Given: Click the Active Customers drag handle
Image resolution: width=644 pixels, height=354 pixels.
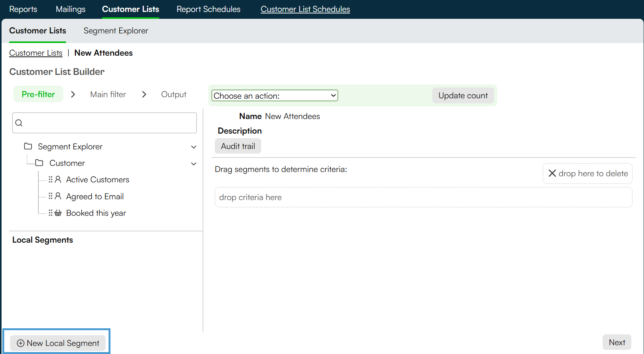Looking at the screenshot, I should [x=51, y=179].
